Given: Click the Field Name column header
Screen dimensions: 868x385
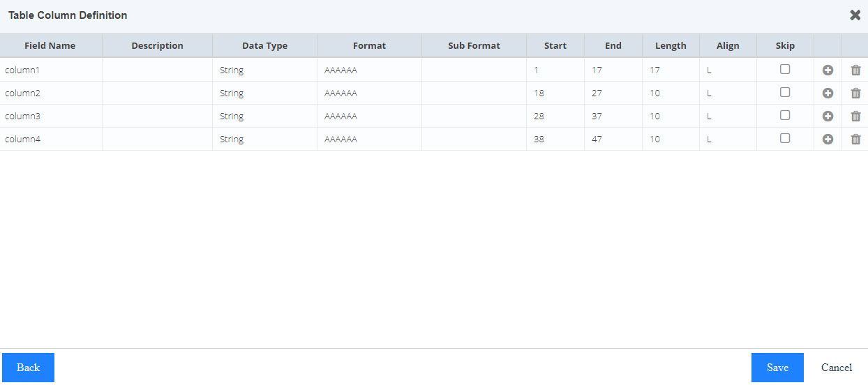Looking at the screenshot, I should [x=50, y=45].
